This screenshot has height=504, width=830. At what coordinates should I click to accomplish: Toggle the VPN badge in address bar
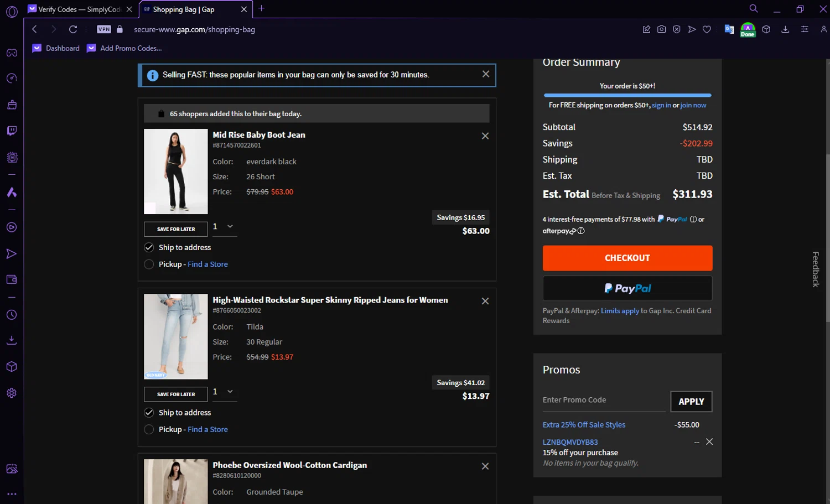[104, 29]
